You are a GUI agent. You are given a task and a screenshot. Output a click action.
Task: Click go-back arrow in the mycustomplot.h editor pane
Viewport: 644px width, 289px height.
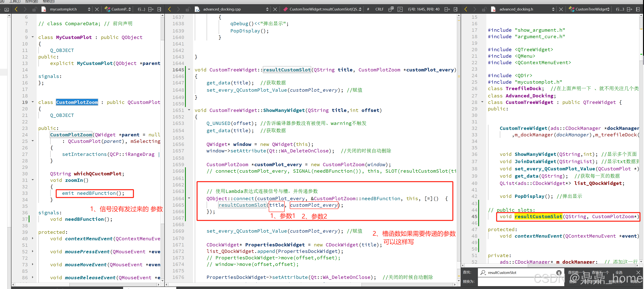coord(16,9)
